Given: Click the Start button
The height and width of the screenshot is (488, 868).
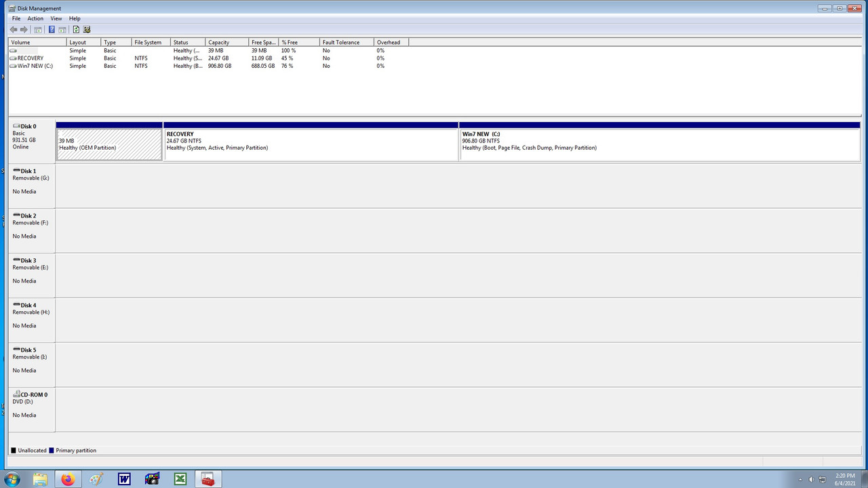Looking at the screenshot, I should pos(12,479).
